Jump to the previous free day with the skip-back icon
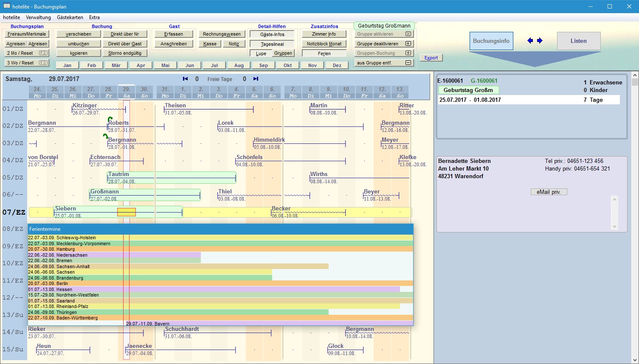The width and height of the screenshot is (639, 364). 185,79
